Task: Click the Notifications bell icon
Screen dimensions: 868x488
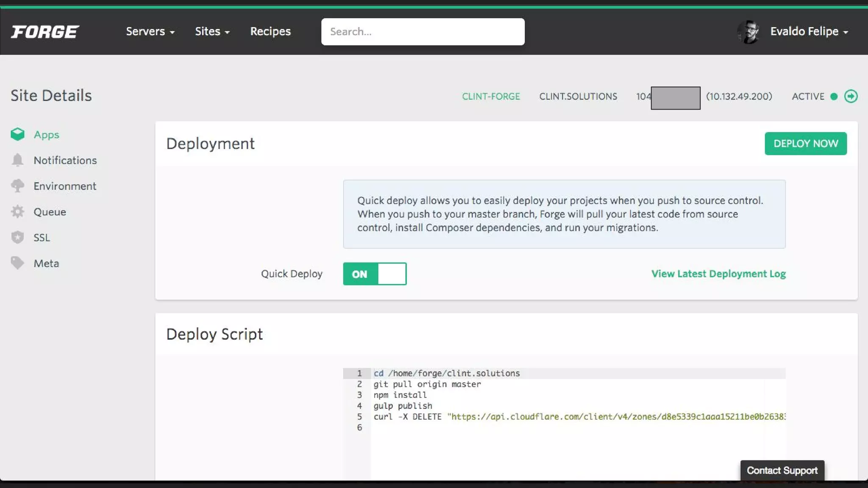Action: point(17,160)
